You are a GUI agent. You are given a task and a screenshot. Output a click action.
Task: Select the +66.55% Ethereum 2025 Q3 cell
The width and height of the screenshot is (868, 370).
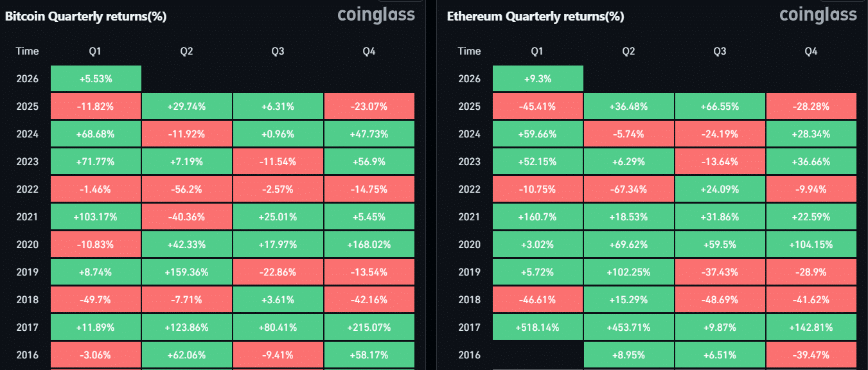720,107
